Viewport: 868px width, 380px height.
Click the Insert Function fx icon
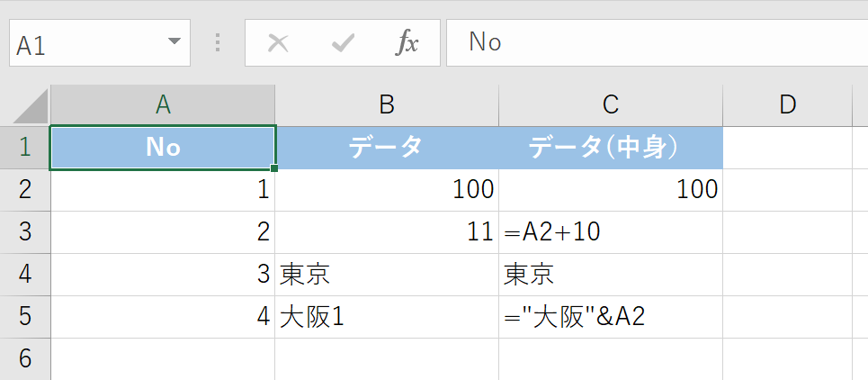pyautogui.click(x=407, y=43)
